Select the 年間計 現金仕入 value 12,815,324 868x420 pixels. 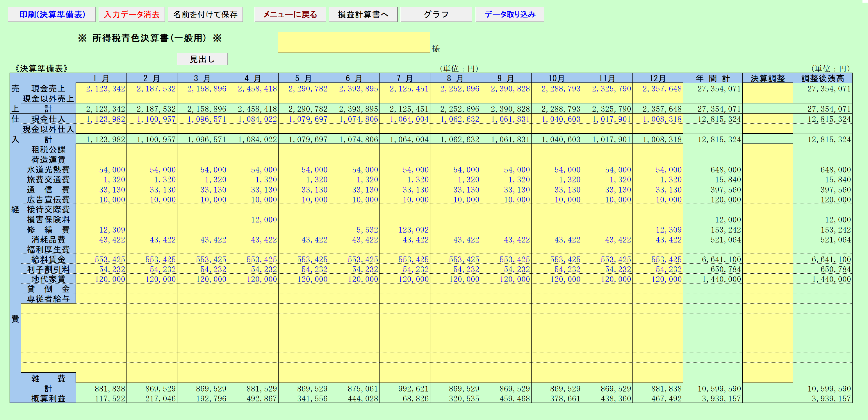[x=713, y=119]
